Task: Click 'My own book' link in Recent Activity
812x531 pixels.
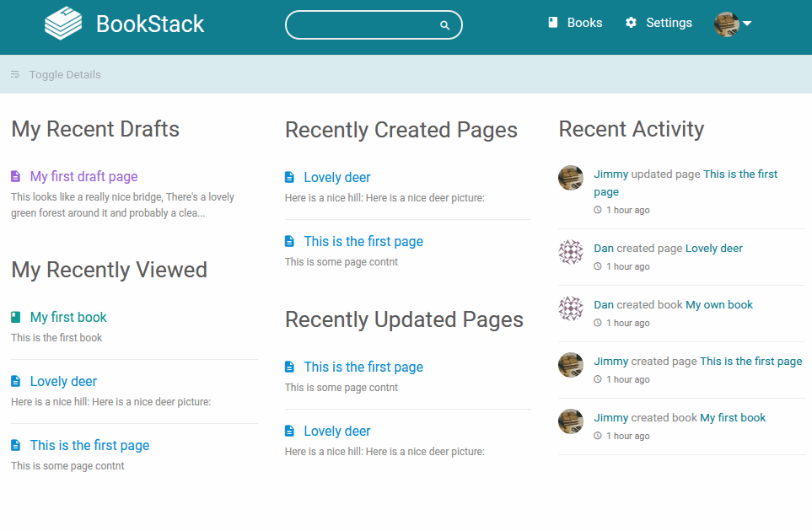Action: click(719, 305)
